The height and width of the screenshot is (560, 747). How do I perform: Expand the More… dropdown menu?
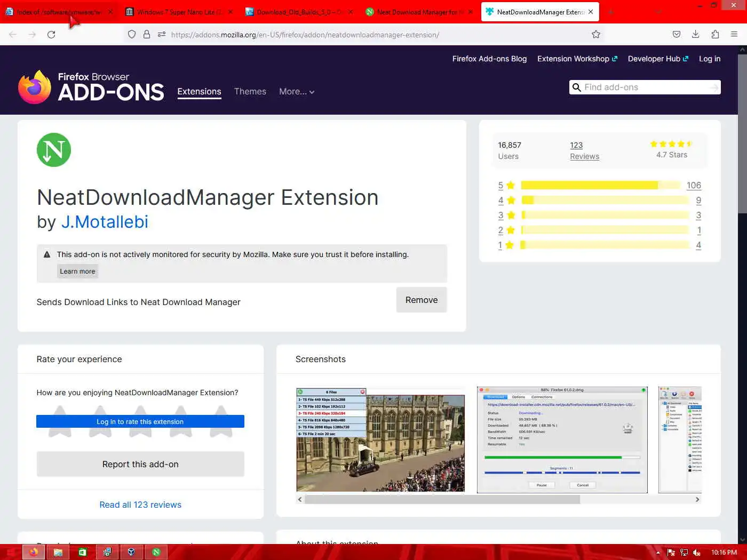(297, 92)
